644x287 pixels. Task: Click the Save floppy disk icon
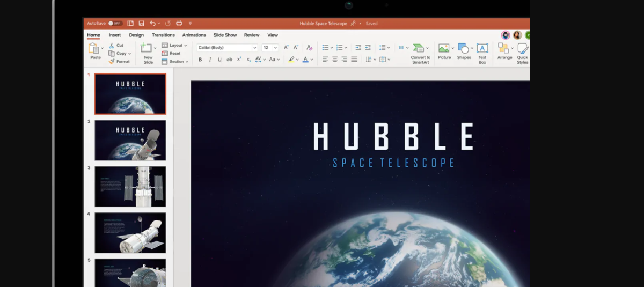click(x=142, y=24)
